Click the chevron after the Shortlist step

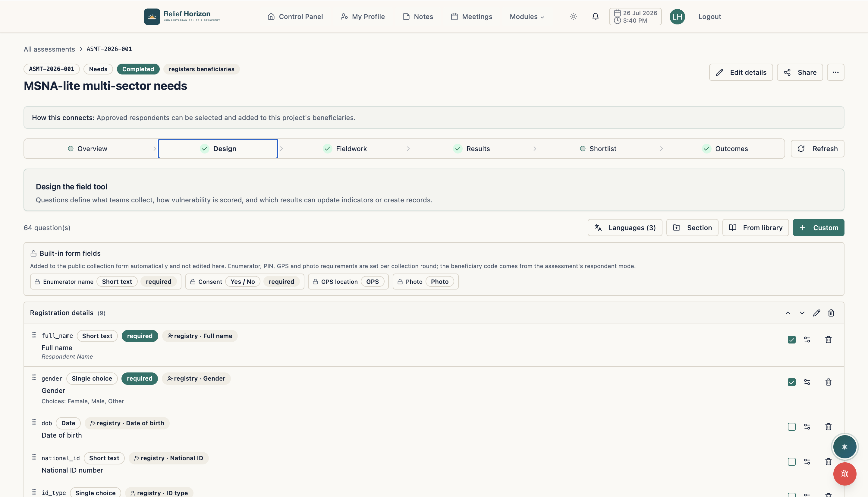click(x=661, y=149)
